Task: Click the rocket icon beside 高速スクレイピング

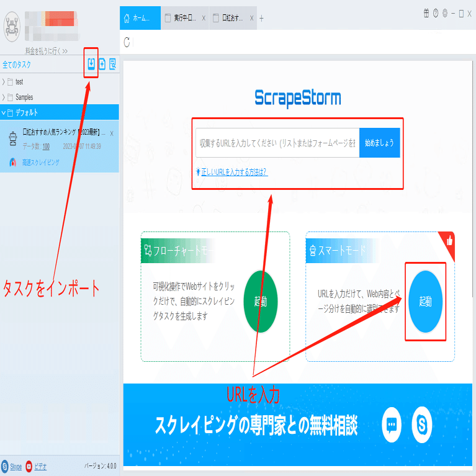Action: pos(13,163)
